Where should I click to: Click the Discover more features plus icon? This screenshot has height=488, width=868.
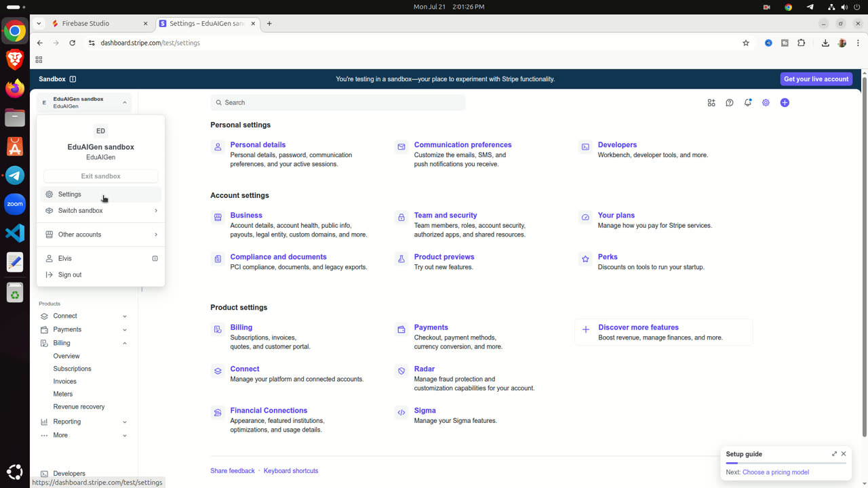(x=586, y=329)
